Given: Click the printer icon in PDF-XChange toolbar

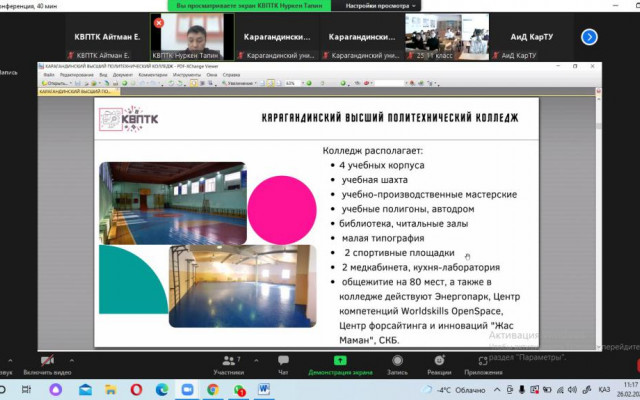Looking at the screenshot, I should click(x=115, y=83).
